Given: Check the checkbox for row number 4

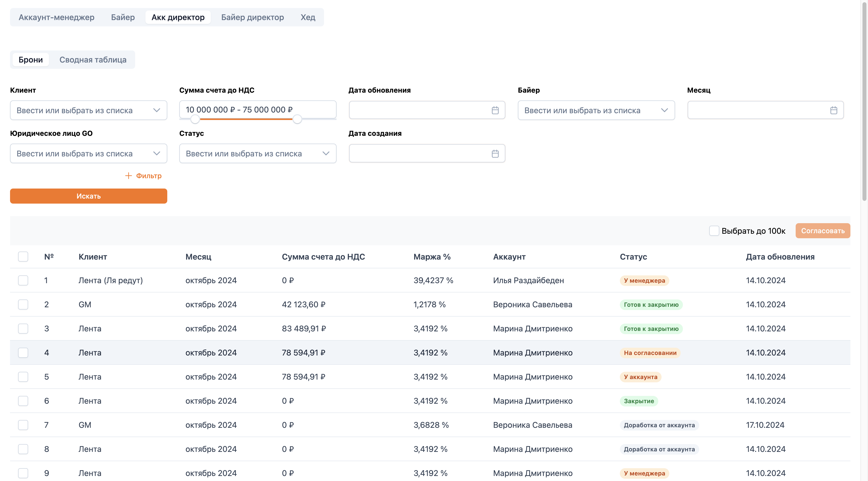Looking at the screenshot, I should click(23, 353).
